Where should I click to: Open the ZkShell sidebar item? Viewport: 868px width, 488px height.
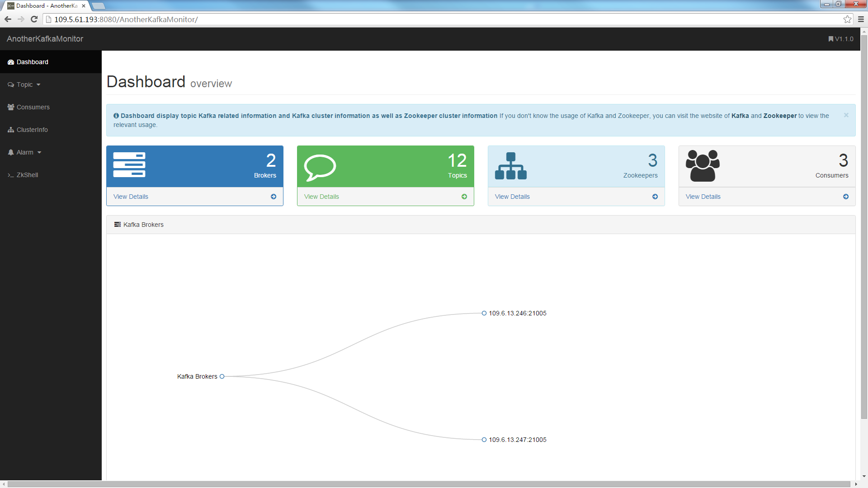(x=27, y=175)
